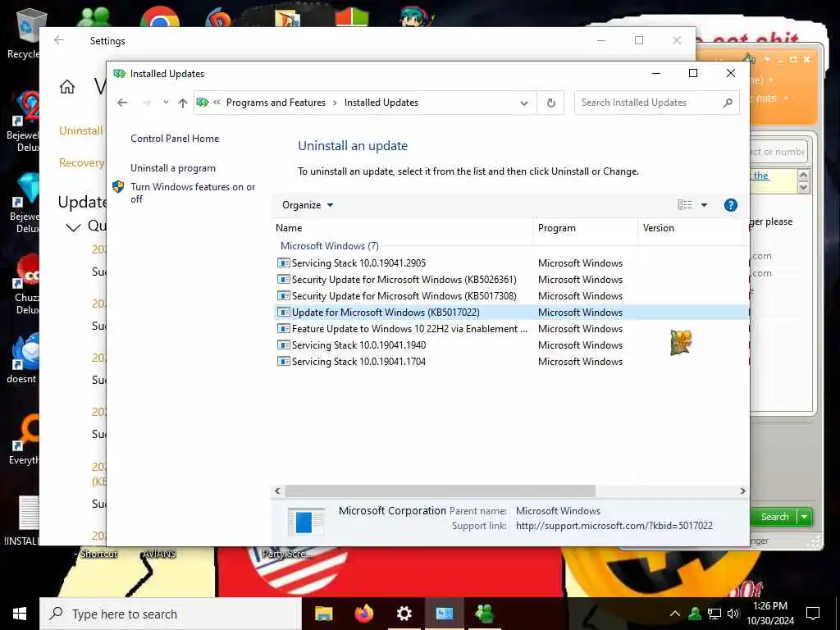
Task: Open Programs and Features breadcrumb
Action: (x=276, y=103)
